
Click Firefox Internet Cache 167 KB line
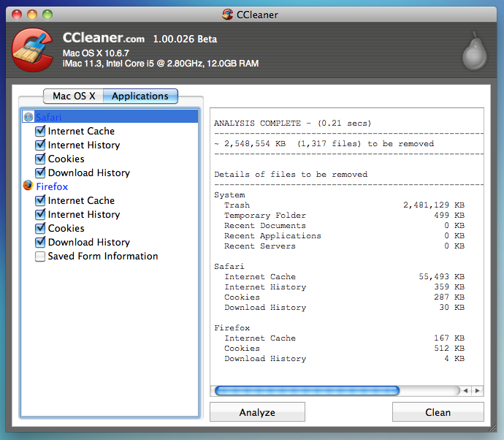pyautogui.click(x=344, y=338)
